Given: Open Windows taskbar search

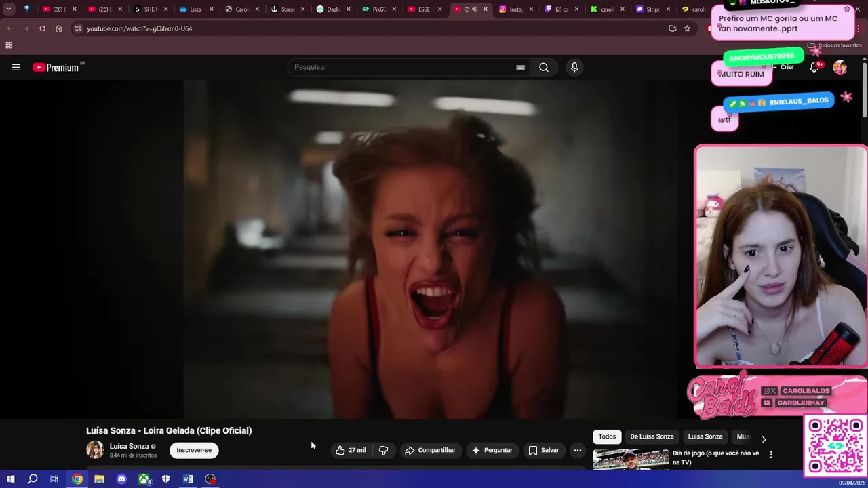Looking at the screenshot, I should pyautogui.click(x=33, y=479).
